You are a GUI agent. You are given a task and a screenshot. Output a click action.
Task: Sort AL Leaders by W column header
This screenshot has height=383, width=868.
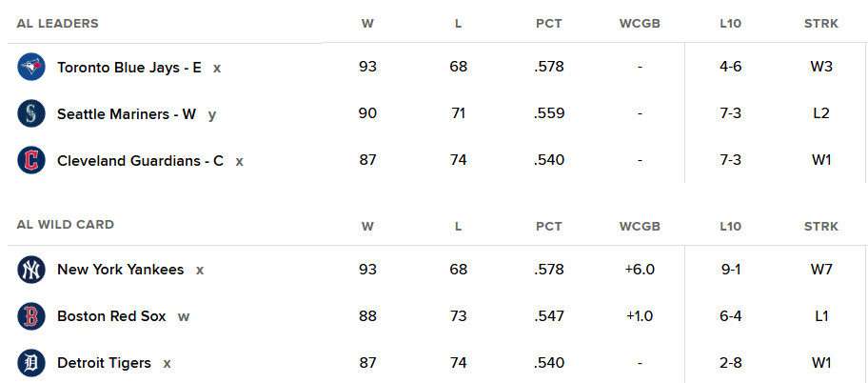pos(367,24)
